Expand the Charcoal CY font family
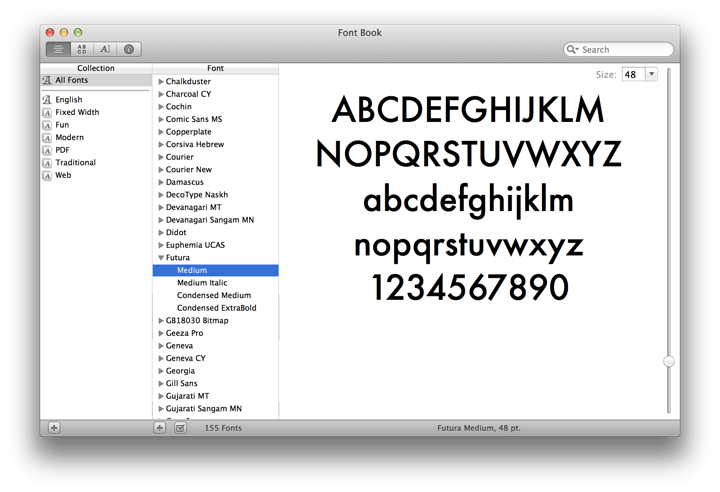Screen dimensions: 720x492 tap(161, 94)
